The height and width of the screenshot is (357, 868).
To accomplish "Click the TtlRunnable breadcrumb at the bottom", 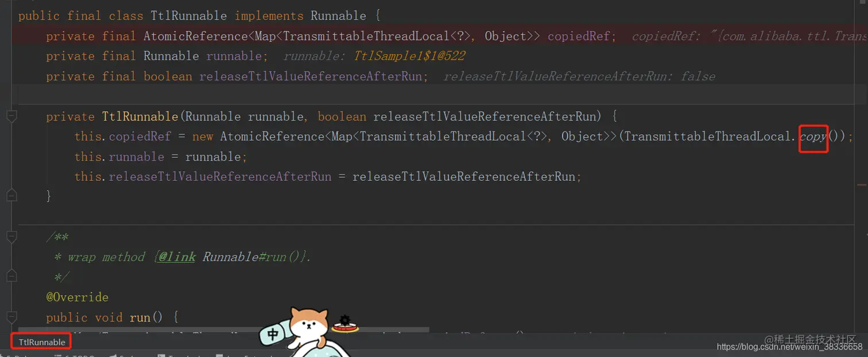I will tap(42, 342).
